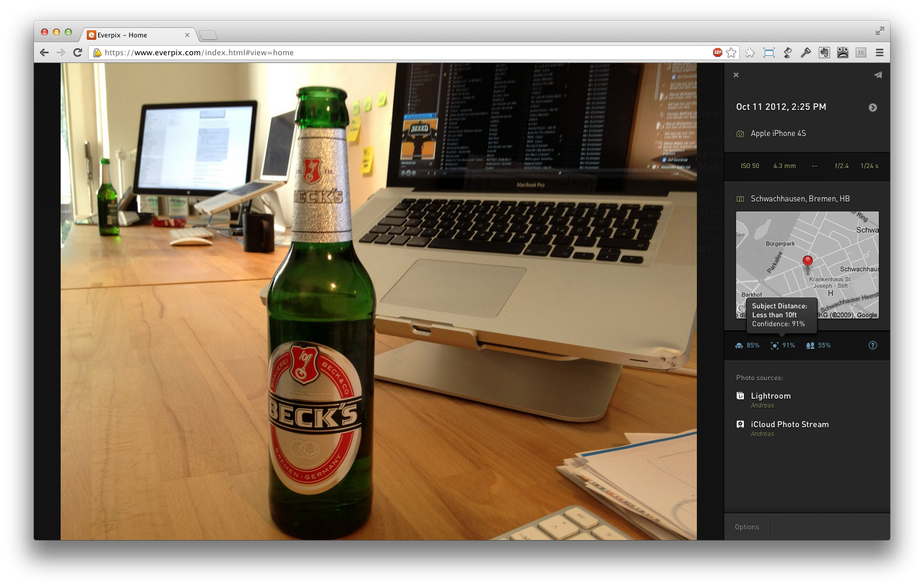
Task: Click the date Oct 11 2012, 2:25 PM
Action: point(781,107)
